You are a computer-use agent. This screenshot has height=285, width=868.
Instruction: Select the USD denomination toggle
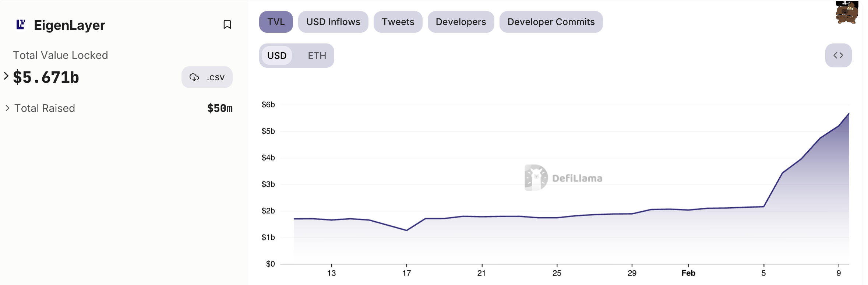pos(277,56)
